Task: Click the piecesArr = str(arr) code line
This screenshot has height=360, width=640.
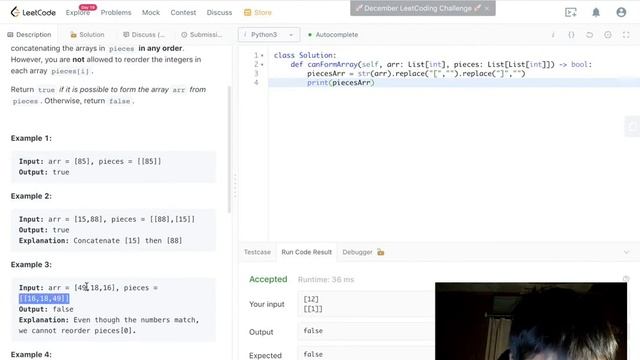Action: pos(416,74)
